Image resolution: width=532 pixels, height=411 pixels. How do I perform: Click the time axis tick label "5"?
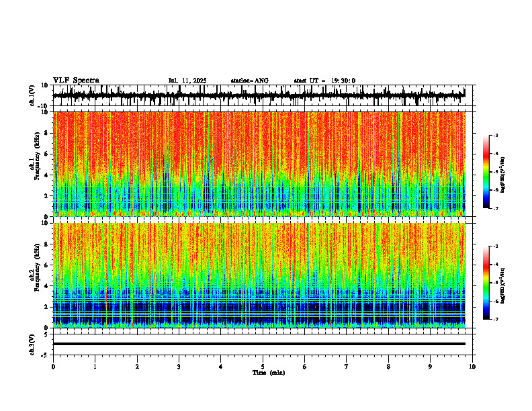click(x=263, y=367)
